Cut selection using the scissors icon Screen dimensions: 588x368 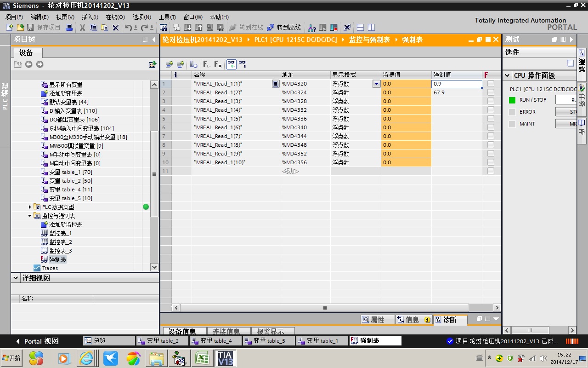pyautogui.click(x=82, y=28)
